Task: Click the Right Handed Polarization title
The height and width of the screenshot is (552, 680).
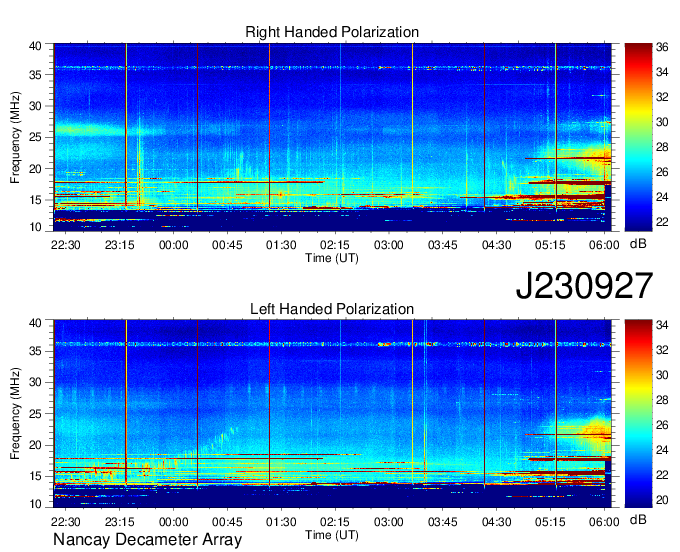Action: pyautogui.click(x=332, y=32)
